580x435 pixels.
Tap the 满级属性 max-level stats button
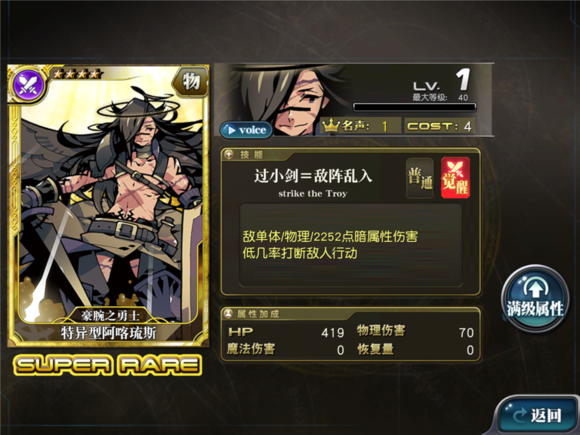pos(535,299)
